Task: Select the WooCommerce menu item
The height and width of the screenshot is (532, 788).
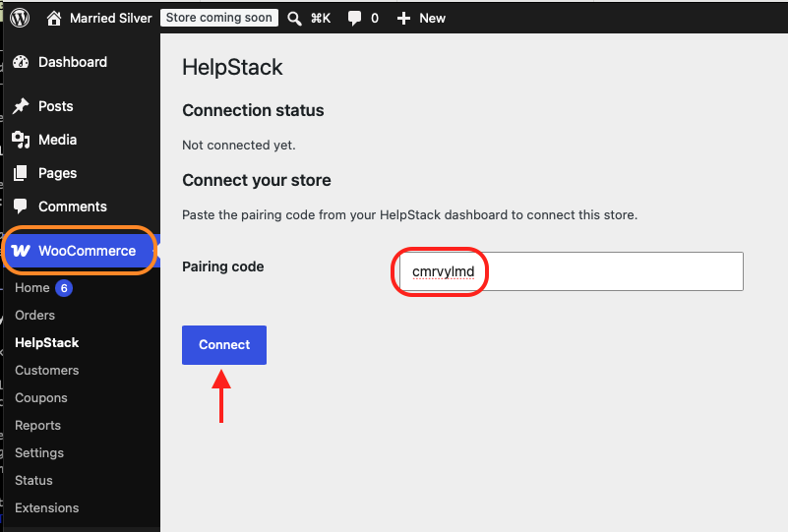Action: [x=87, y=251]
